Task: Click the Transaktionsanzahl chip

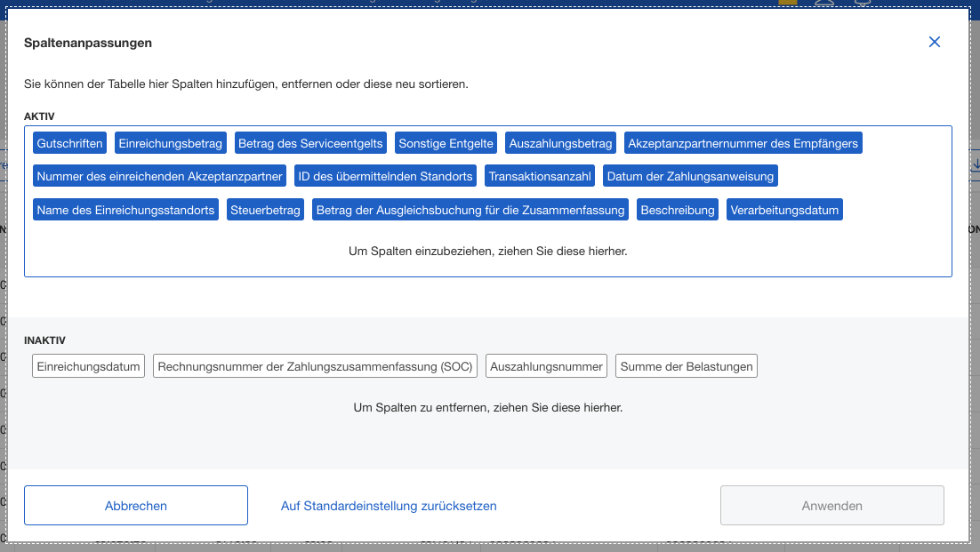Action: point(539,175)
